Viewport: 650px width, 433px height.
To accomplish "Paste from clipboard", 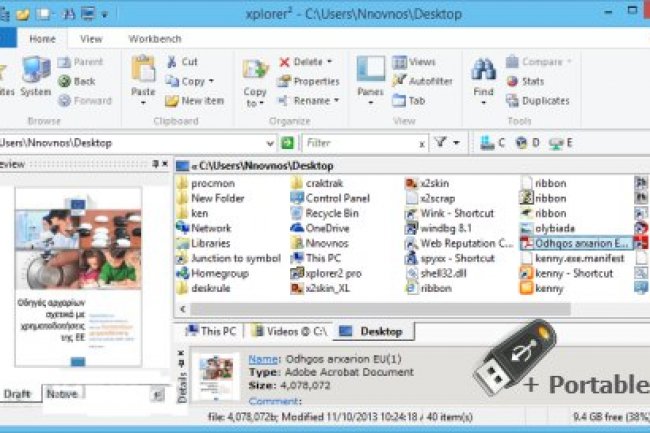I will pyautogui.click(x=143, y=76).
